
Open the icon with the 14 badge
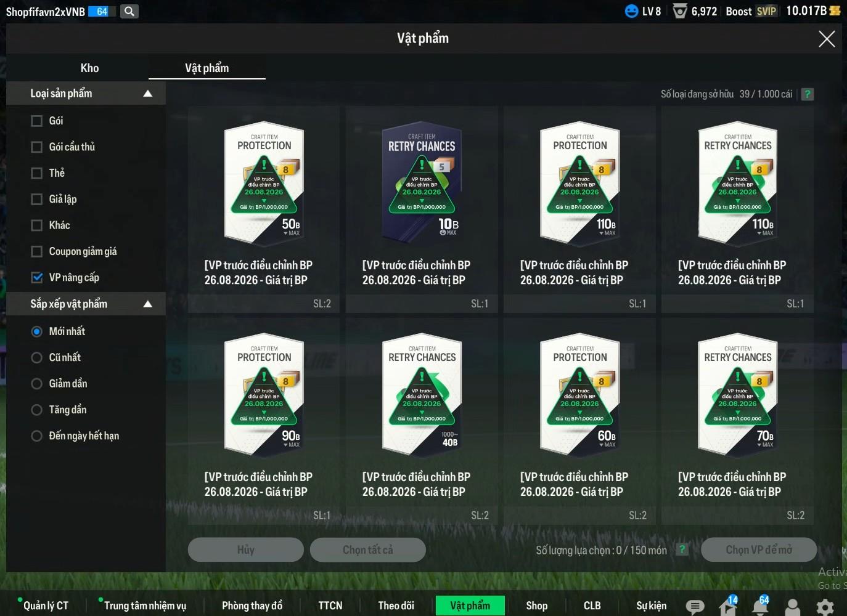click(x=728, y=606)
